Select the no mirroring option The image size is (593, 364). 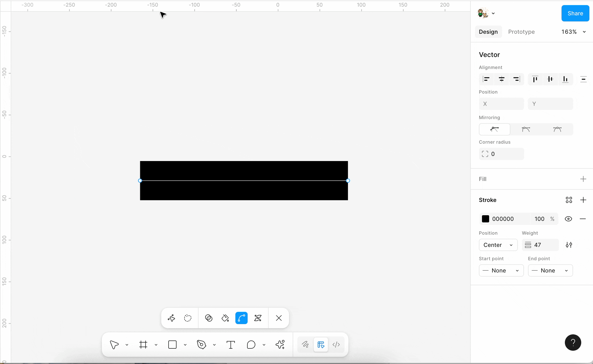coord(495,129)
